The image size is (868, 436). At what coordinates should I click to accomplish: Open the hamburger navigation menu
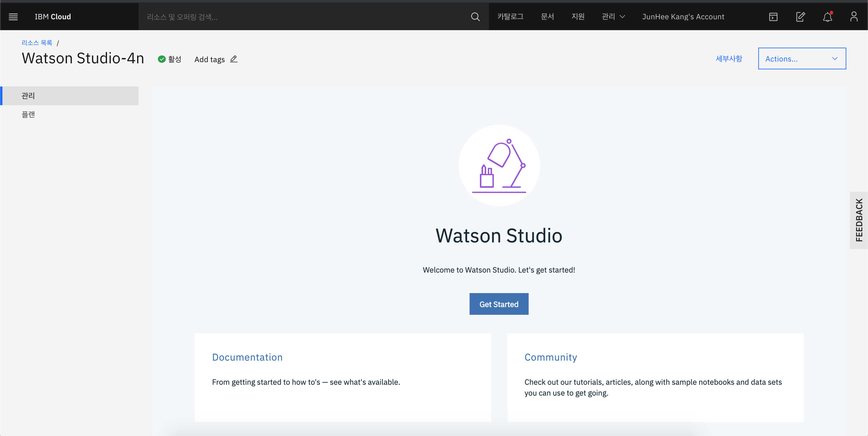(x=13, y=17)
